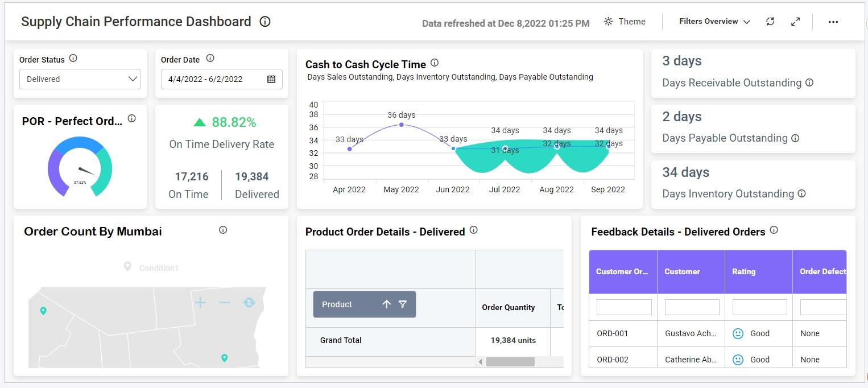Viewport: 868px width, 388px height.
Task: Click info icon beside dashboard title
Action: (265, 22)
